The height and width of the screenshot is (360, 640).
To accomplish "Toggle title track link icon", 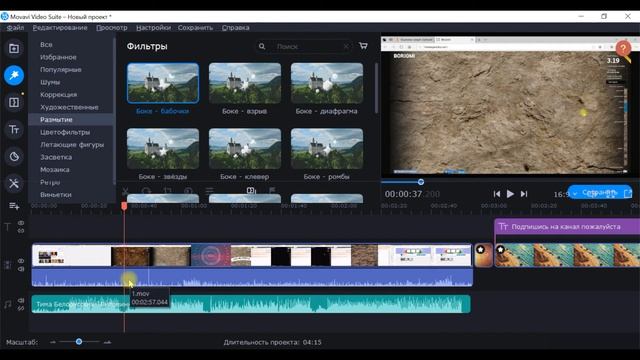I will (21, 231).
